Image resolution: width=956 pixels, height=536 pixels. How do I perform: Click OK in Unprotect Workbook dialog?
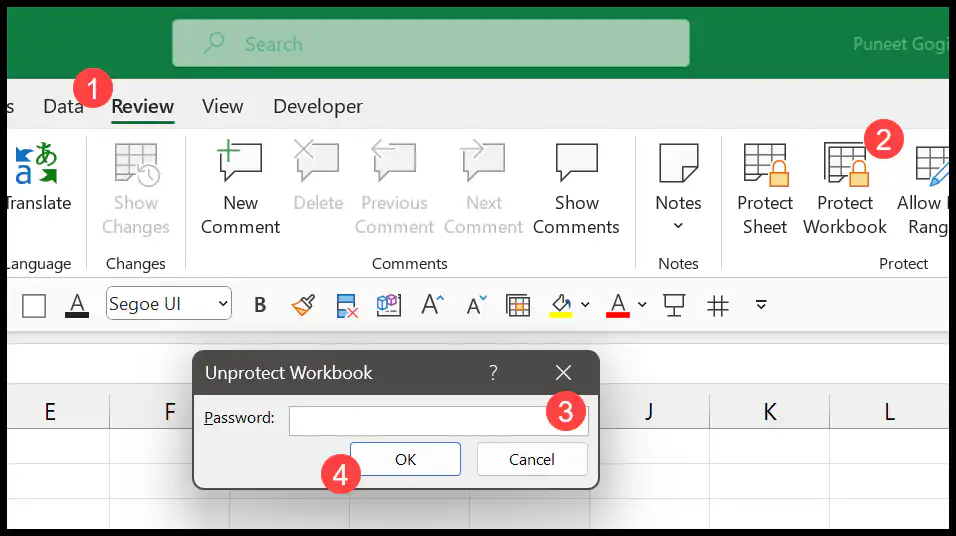click(x=405, y=459)
